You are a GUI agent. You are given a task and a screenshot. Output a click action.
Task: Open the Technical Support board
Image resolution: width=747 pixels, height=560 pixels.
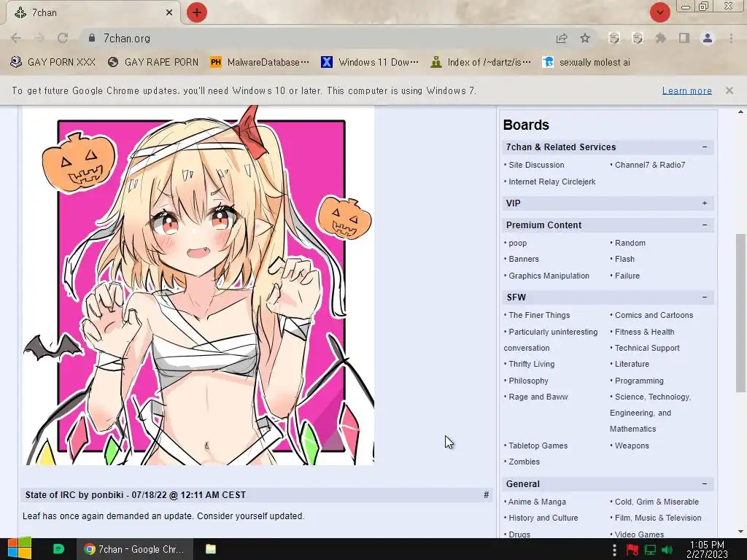tap(647, 348)
